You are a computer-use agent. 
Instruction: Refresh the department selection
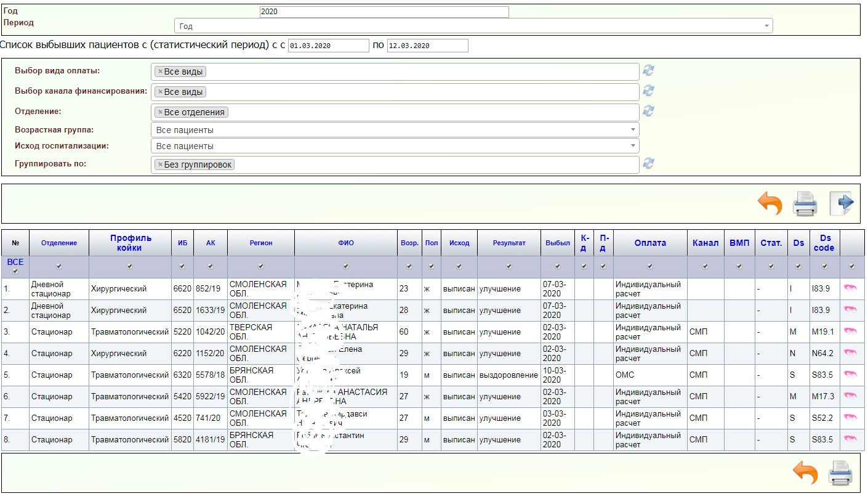pyautogui.click(x=648, y=112)
